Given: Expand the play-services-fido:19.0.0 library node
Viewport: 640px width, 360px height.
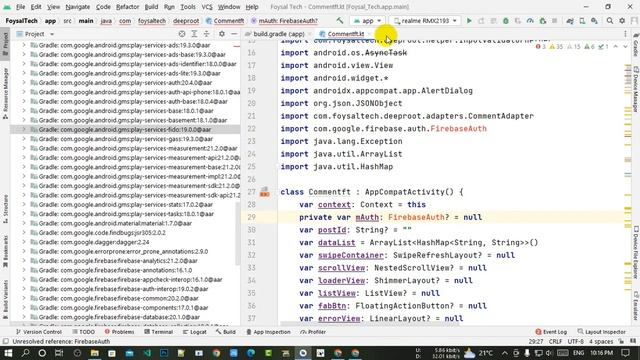Looking at the screenshot, I should point(24,129).
